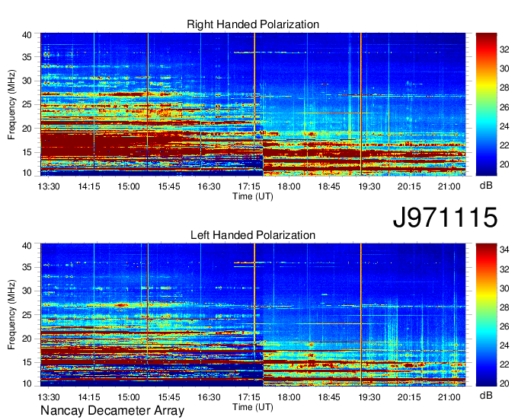Click the Time (UT) label of the right-handed plot
Image resolution: width=518 pixels, height=420 pixels.
[253, 196]
